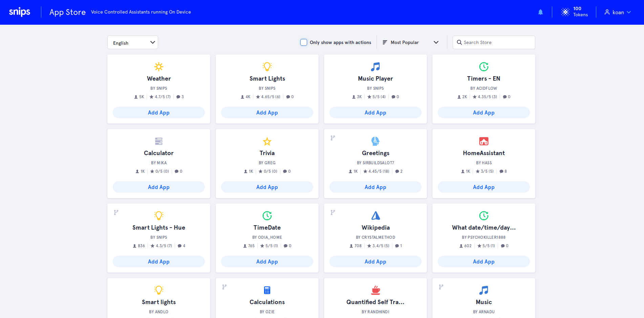
Task: Click the What date/time/day clock icon
Action: click(x=484, y=215)
